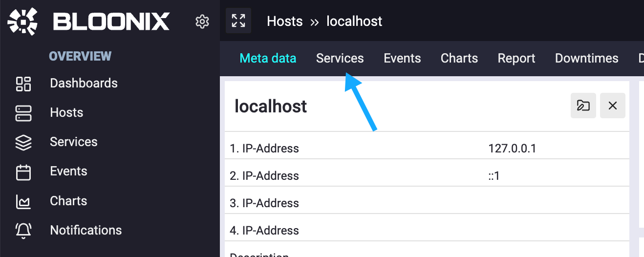Click the 4. IP-Address label
This screenshot has width=644, height=257.
pos(264,231)
